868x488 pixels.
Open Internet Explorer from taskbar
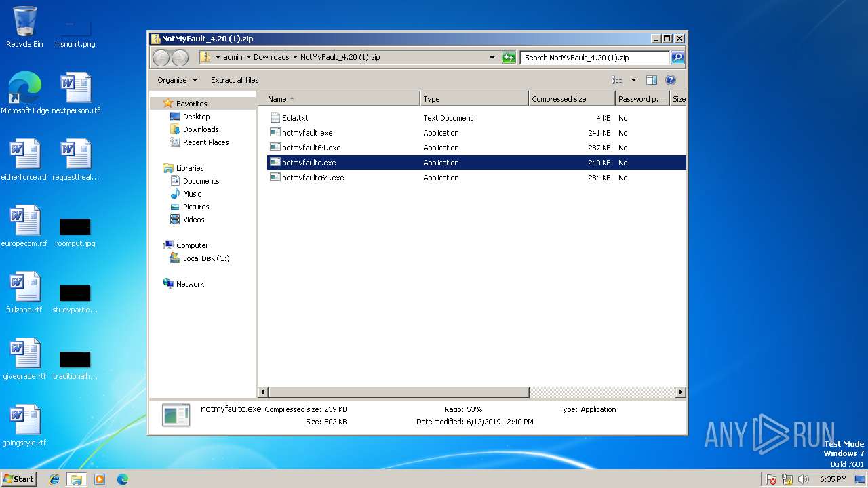click(54, 479)
